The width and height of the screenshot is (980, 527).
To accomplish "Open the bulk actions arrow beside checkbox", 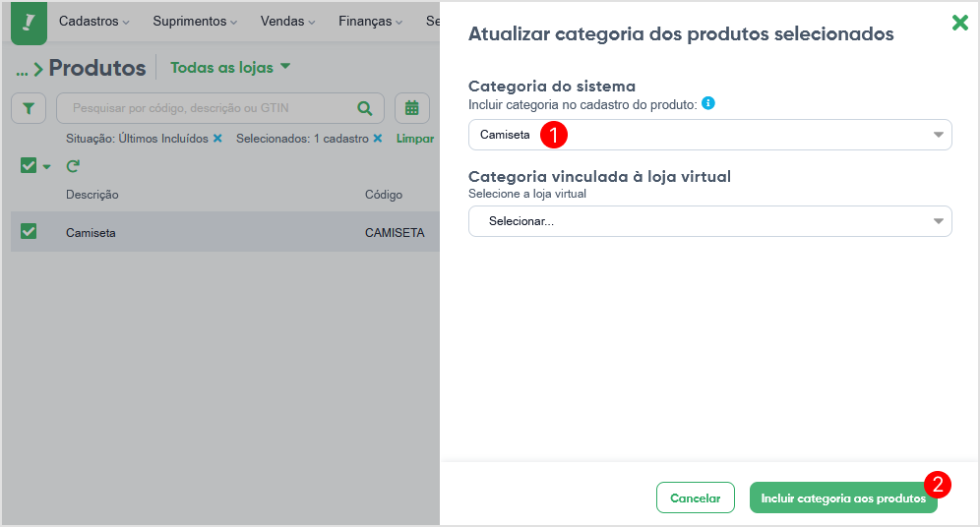I will pos(46,167).
